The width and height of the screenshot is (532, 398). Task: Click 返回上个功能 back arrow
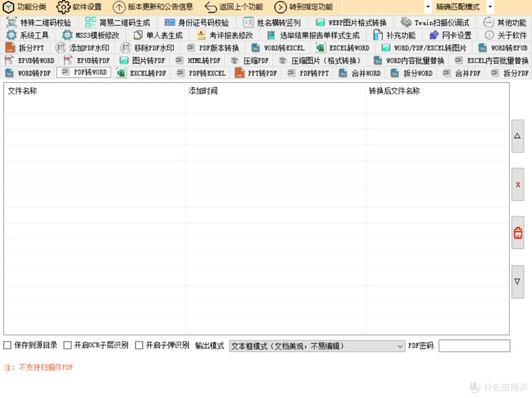pos(234,7)
